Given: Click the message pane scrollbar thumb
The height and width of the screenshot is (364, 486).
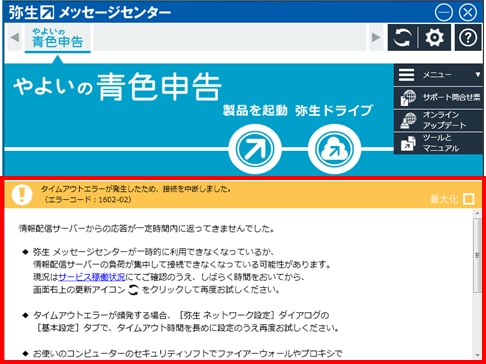Looking at the screenshot, I should point(477,255).
